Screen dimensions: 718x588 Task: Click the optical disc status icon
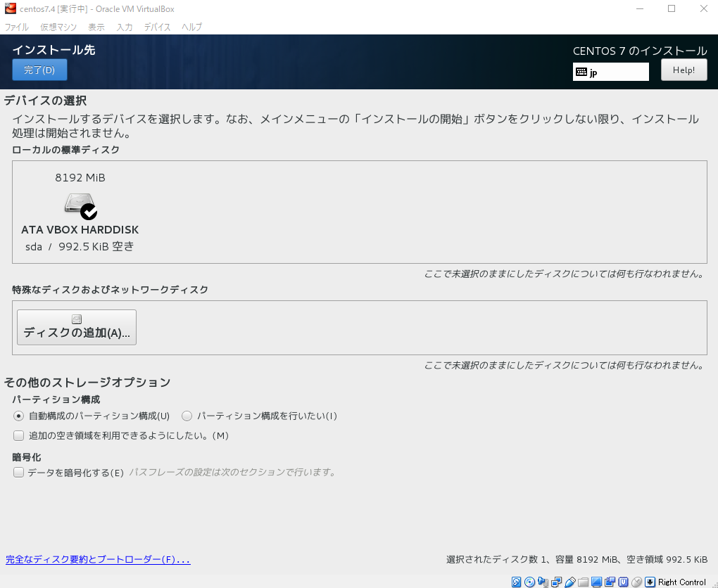529,582
